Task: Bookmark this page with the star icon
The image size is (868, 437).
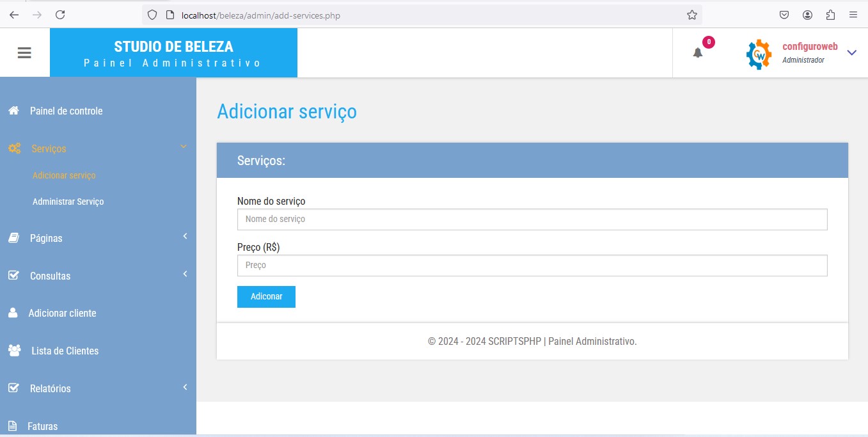Action: click(x=691, y=15)
